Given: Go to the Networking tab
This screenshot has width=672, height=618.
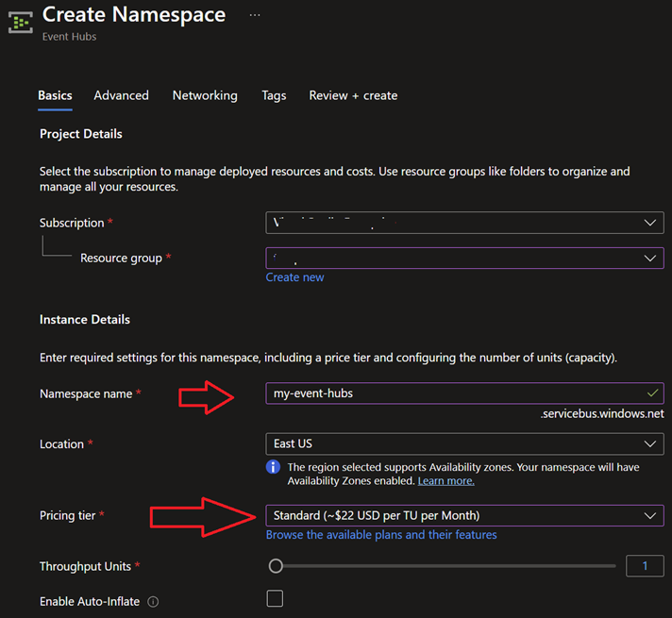Looking at the screenshot, I should click(205, 95).
